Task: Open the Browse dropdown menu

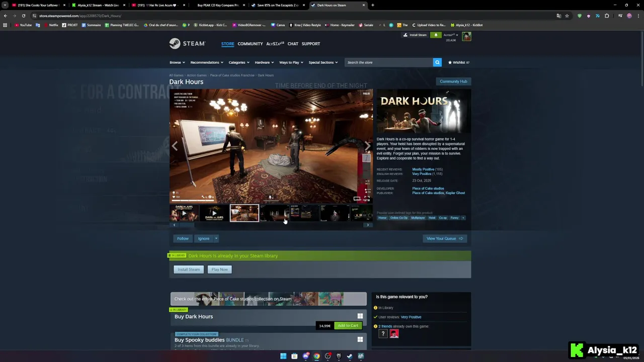Action: click(177, 62)
